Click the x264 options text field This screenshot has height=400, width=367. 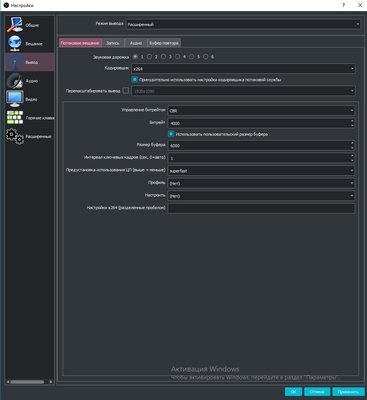click(261, 208)
